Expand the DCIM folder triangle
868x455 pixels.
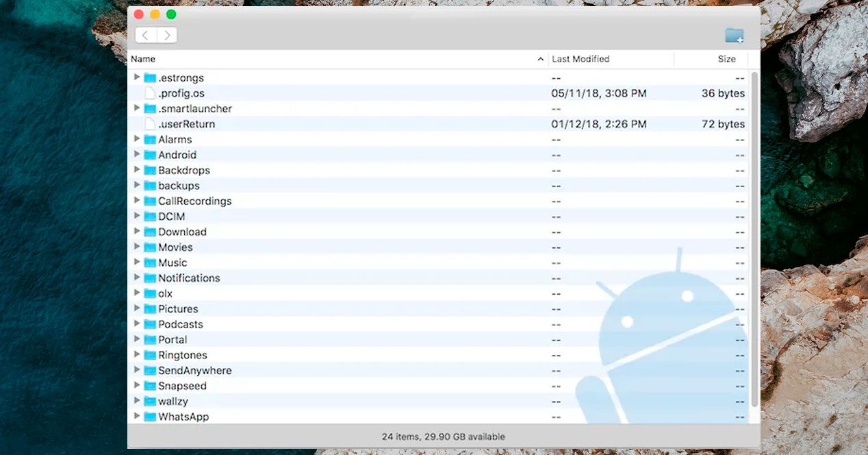tap(137, 217)
